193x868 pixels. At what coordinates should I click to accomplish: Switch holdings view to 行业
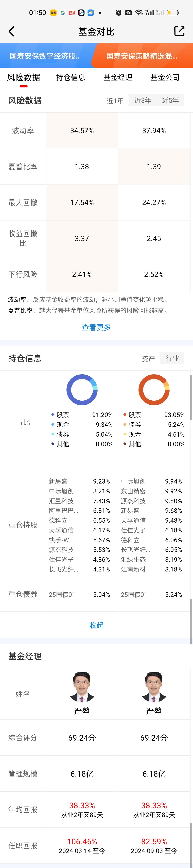coord(172,358)
